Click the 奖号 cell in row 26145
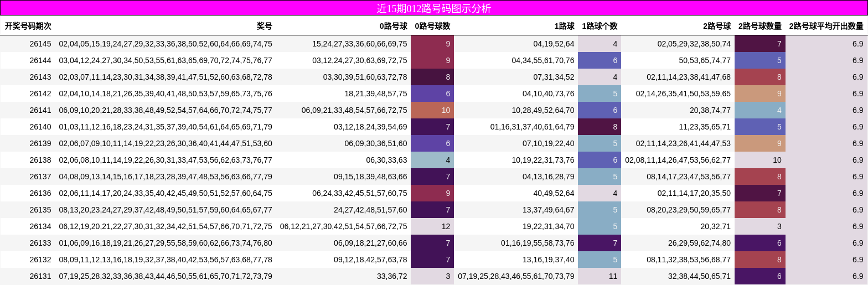The width and height of the screenshot is (868, 285). pyautogui.click(x=166, y=44)
